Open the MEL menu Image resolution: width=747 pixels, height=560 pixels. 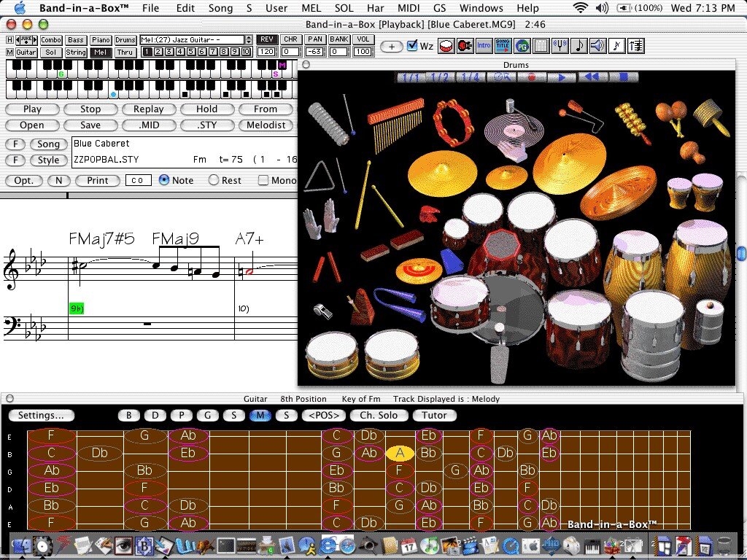click(311, 8)
